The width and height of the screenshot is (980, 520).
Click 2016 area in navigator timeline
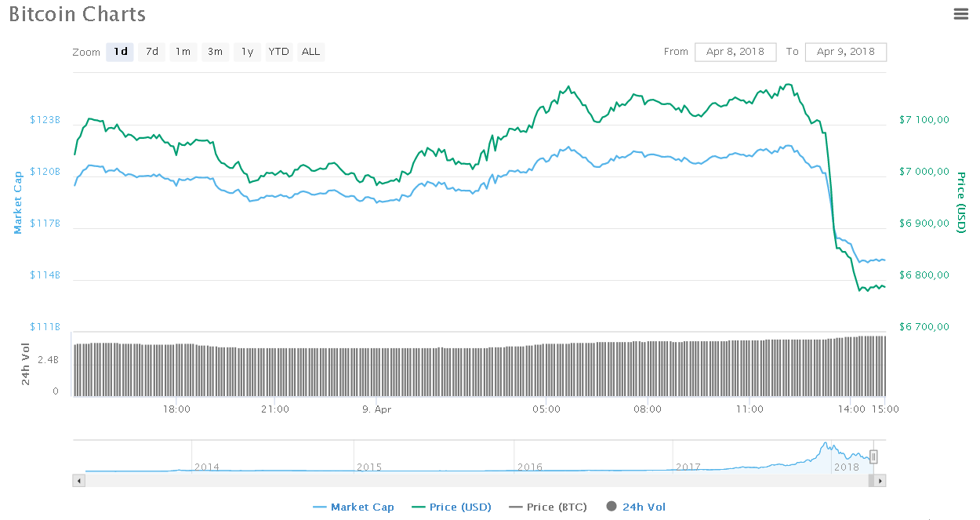530,467
